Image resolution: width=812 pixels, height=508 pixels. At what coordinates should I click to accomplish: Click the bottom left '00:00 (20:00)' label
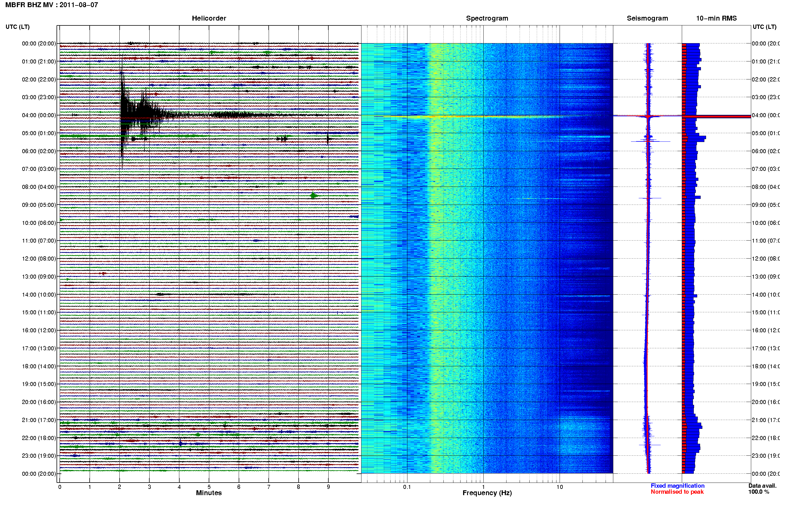(39, 474)
